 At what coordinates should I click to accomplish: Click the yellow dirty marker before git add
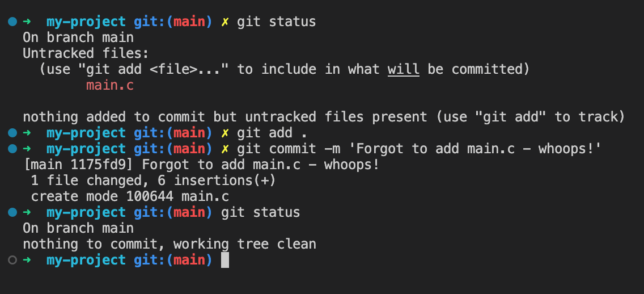(x=224, y=133)
